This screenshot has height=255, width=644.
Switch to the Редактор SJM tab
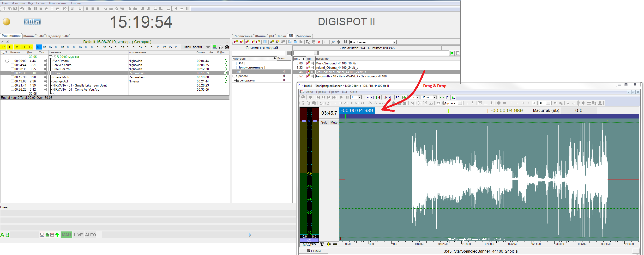pyautogui.click(x=57, y=36)
